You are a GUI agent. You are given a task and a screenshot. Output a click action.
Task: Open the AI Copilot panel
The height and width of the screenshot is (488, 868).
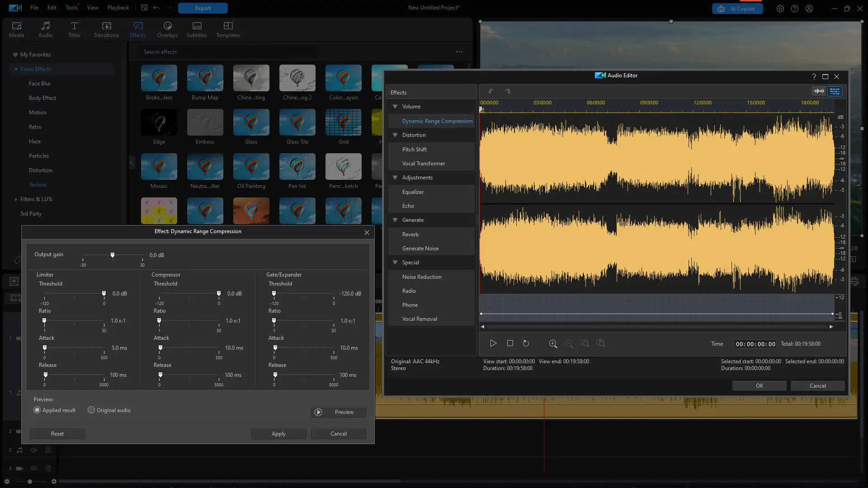point(737,9)
